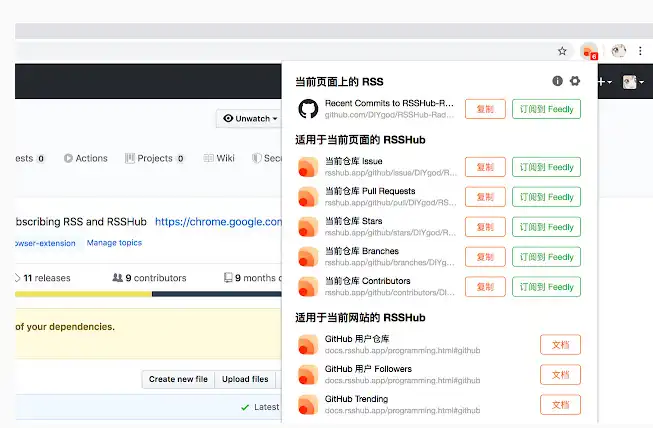Subscribe 当前仓库 Stars to Feedly

tap(546, 227)
